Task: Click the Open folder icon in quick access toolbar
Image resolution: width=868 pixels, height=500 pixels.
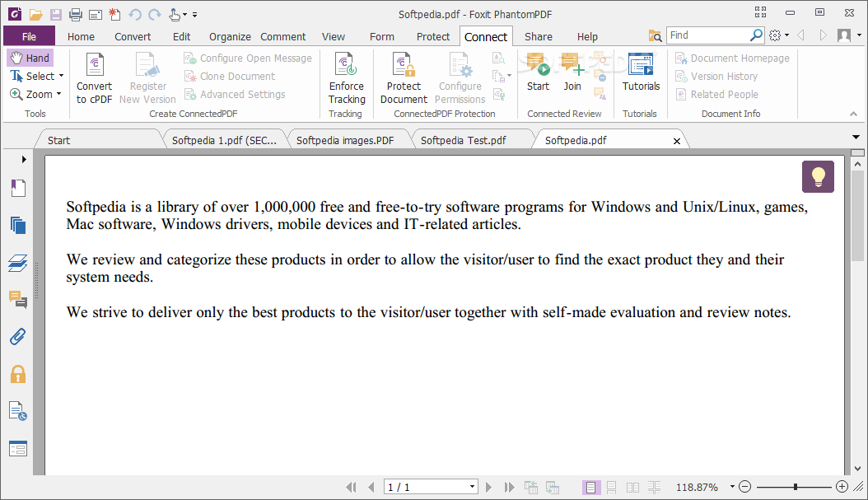Action: coord(35,14)
